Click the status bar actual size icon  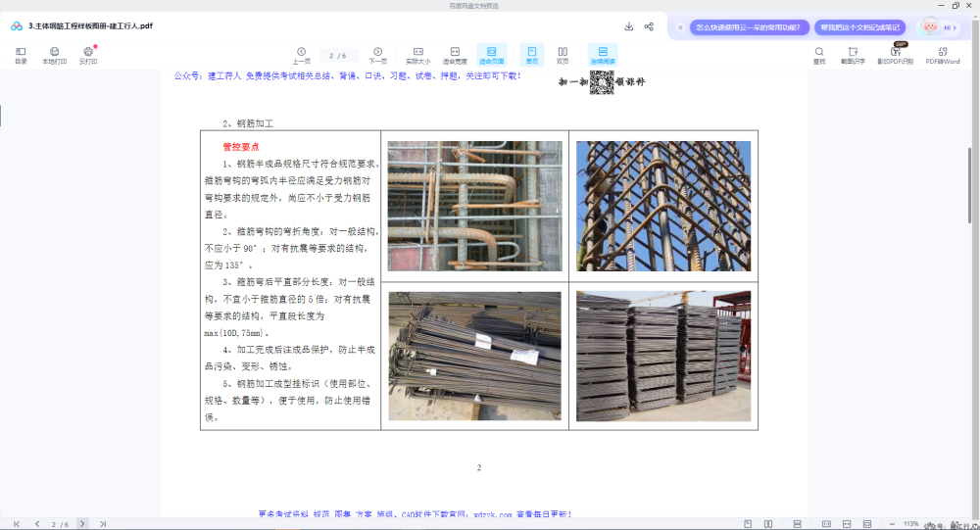click(x=826, y=524)
